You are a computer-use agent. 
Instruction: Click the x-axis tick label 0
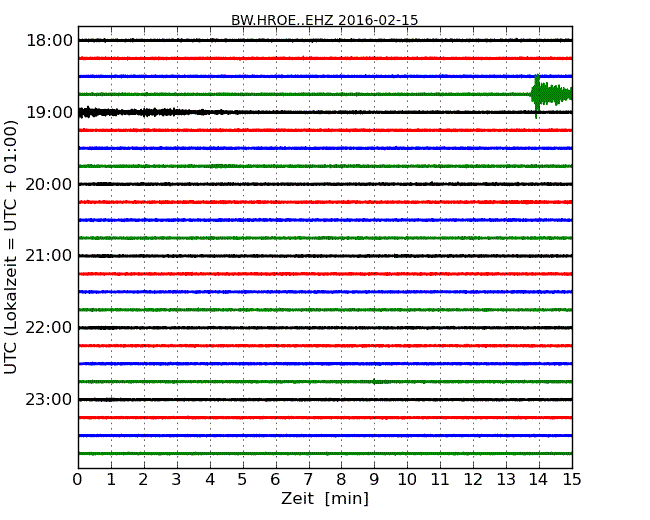[x=78, y=480]
